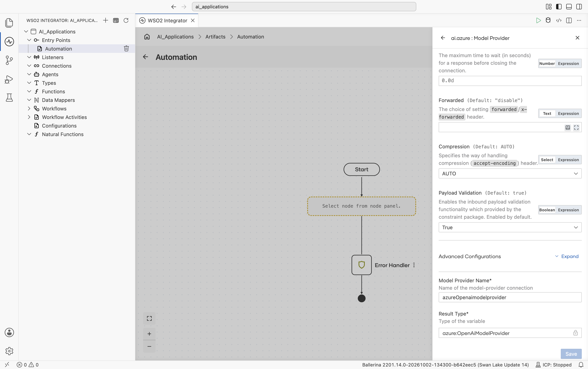Delete the Automation entry point

(x=126, y=49)
